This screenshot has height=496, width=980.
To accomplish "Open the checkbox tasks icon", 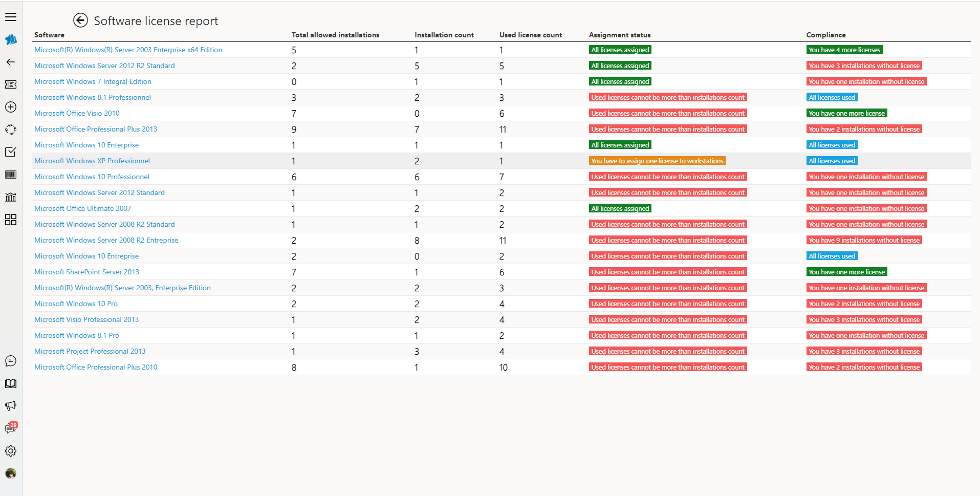I will click(x=11, y=152).
